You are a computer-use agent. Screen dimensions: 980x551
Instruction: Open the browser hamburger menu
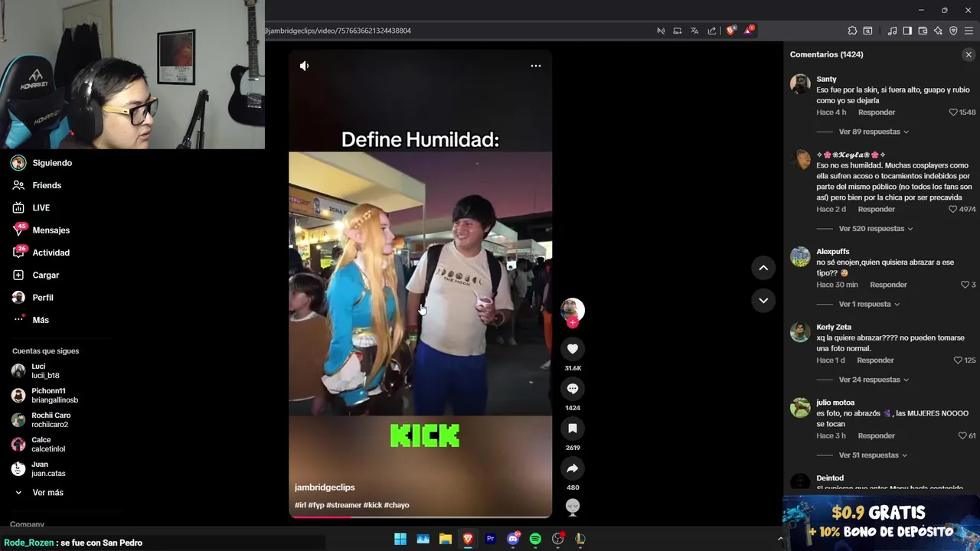[x=969, y=31]
